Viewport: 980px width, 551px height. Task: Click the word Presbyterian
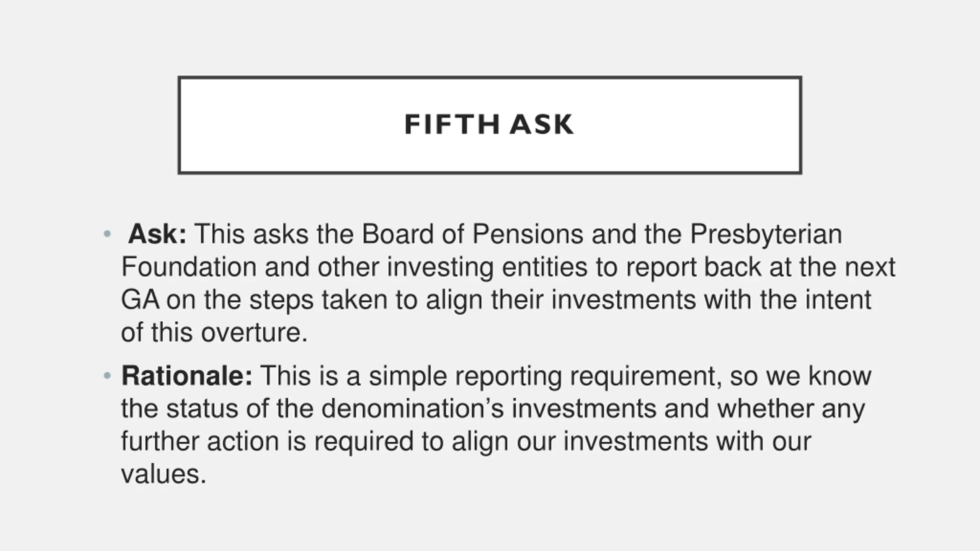tap(766, 234)
